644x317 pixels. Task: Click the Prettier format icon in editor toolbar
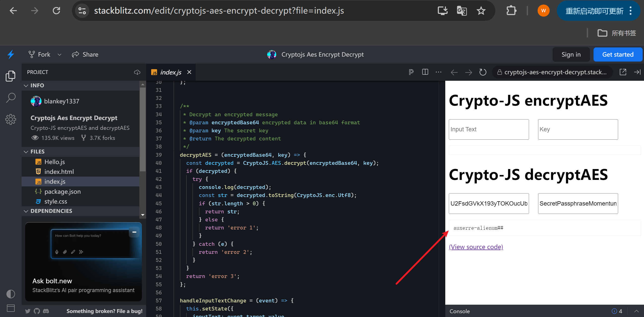(x=411, y=72)
